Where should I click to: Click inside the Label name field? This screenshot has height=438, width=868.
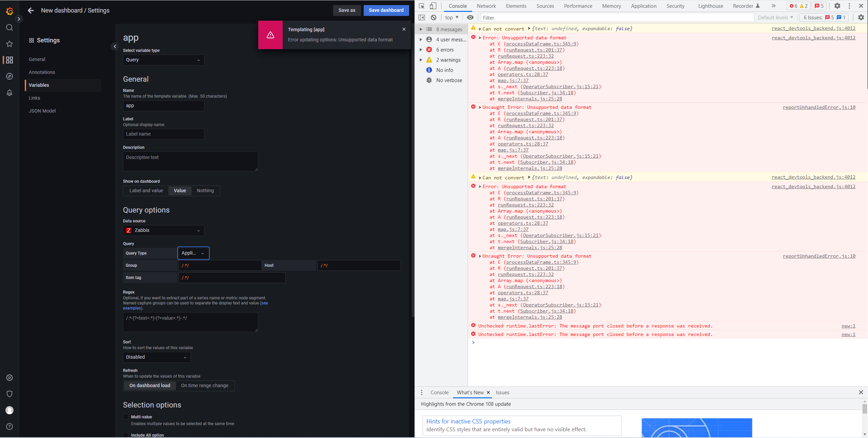point(163,134)
